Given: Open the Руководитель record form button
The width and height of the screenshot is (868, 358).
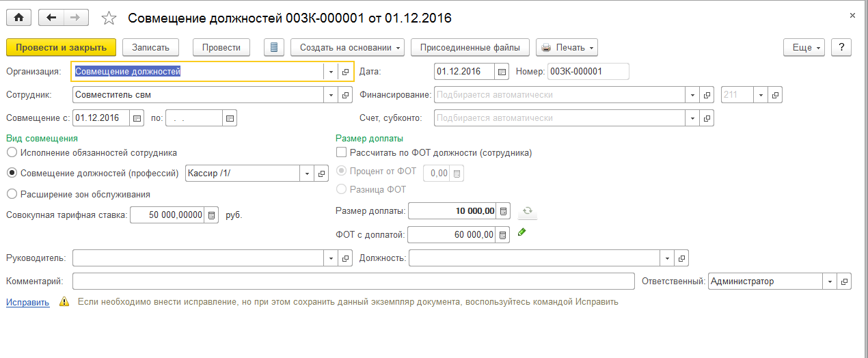Looking at the screenshot, I should coord(345,258).
